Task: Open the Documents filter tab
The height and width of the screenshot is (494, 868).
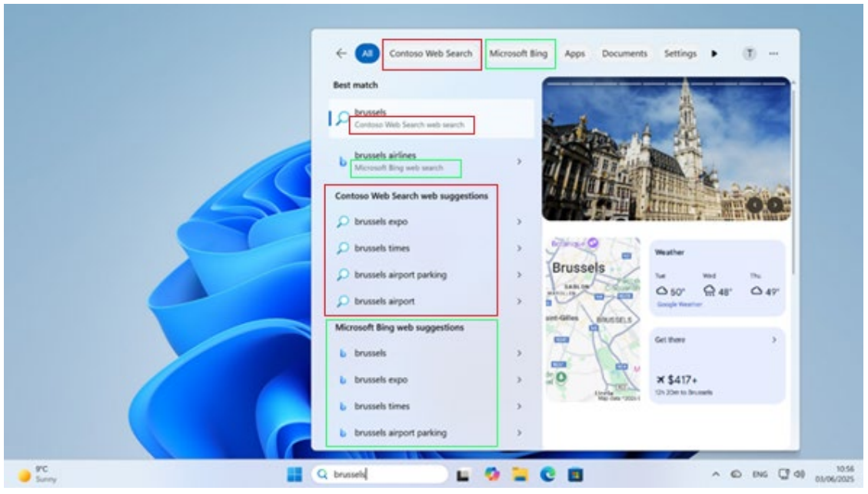Action: pos(624,53)
